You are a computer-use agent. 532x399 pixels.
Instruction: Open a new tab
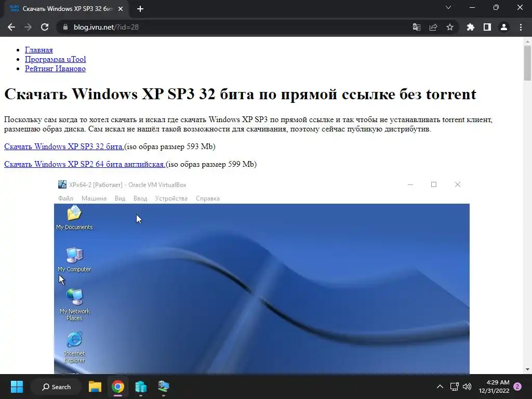coord(140,9)
